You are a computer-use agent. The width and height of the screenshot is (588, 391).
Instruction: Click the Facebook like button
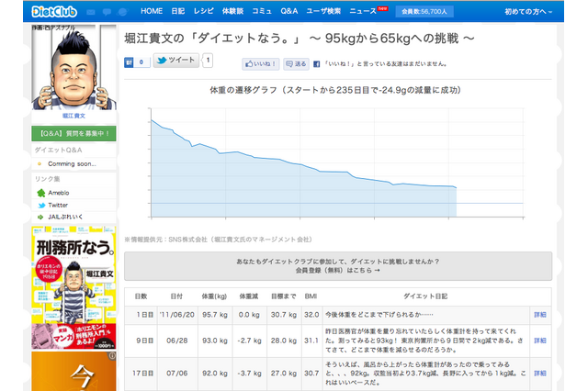(x=260, y=64)
